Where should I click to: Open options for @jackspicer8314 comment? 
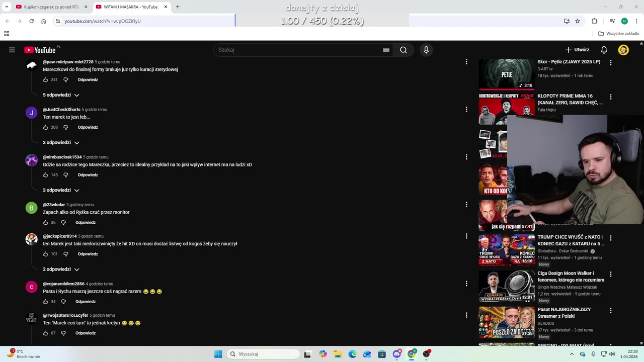pos(466,236)
